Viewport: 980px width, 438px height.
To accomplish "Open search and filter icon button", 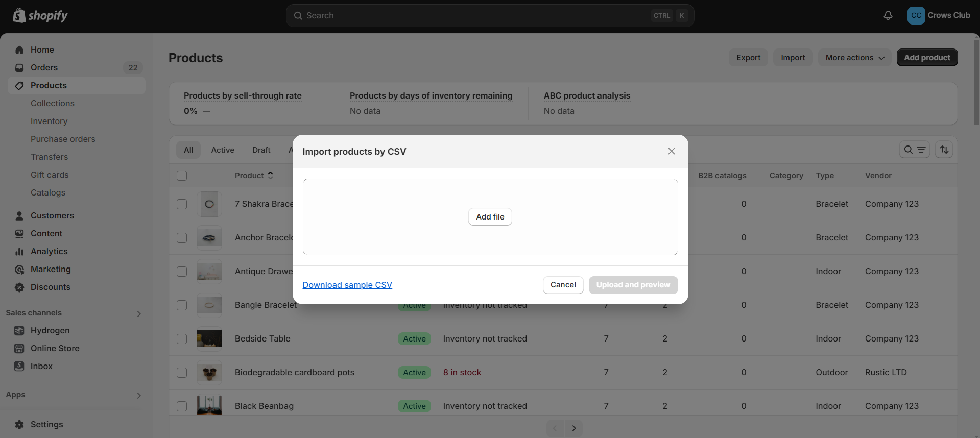I will click(914, 150).
